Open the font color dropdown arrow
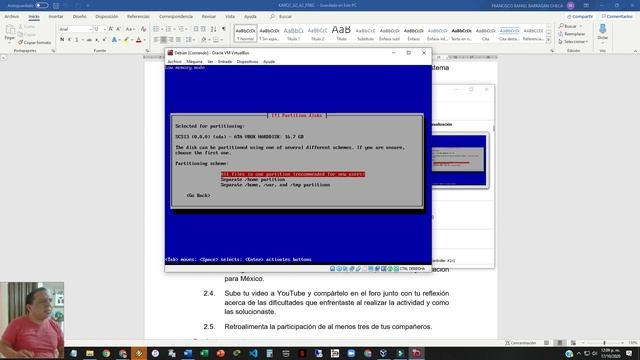 coord(144,40)
